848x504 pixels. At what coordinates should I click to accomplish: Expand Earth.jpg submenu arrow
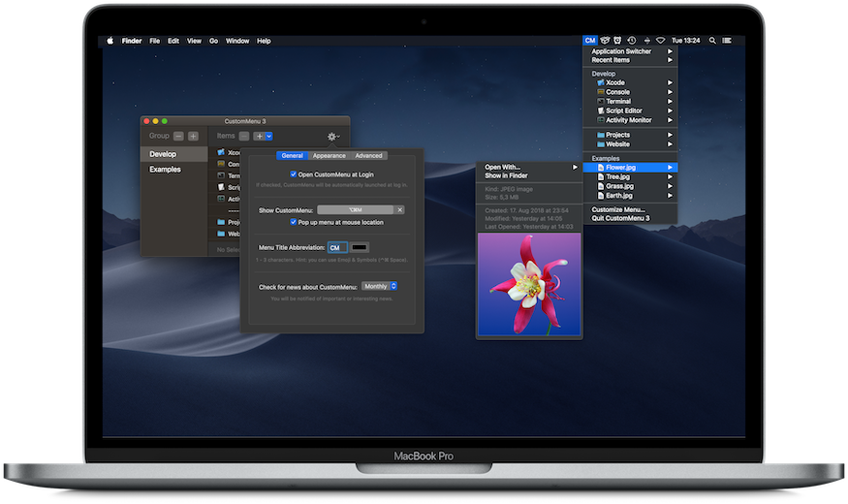(670, 196)
